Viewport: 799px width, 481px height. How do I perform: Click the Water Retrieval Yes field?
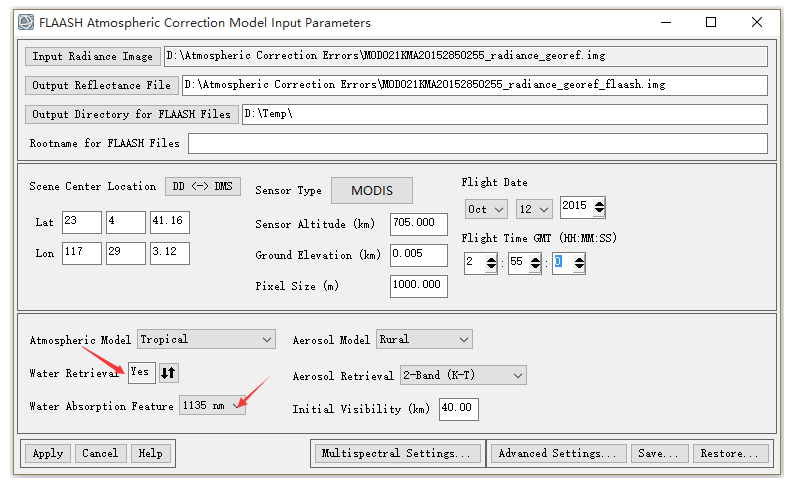pyautogui.click(x=141, y=373)
